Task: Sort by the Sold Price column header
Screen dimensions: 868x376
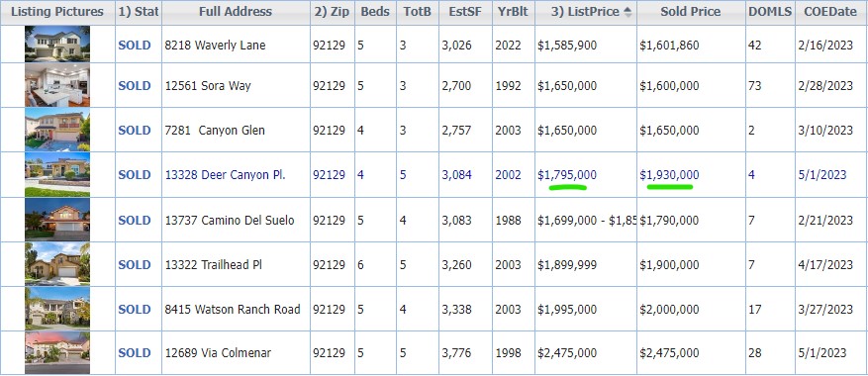Action: click(690, 12)
